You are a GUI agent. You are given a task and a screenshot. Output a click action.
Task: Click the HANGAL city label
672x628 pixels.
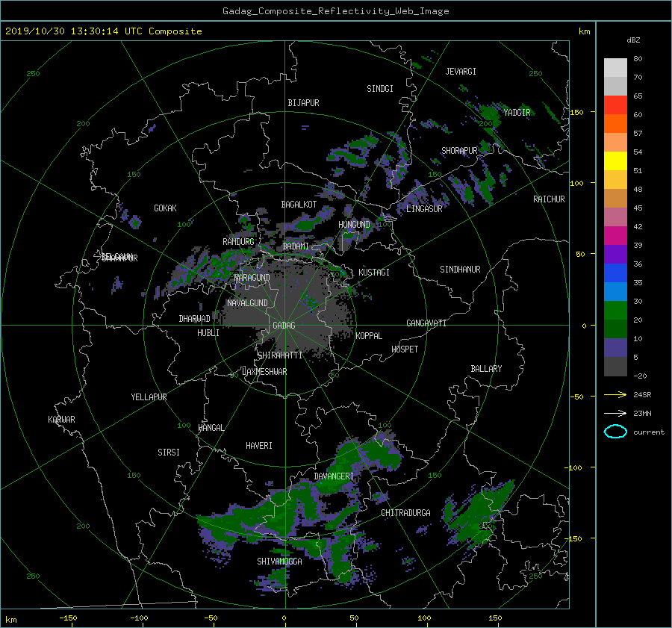point(211,428)
